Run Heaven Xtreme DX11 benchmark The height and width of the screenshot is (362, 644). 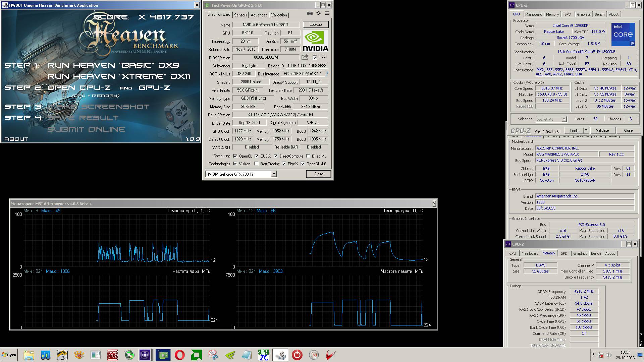coord(119,76)
